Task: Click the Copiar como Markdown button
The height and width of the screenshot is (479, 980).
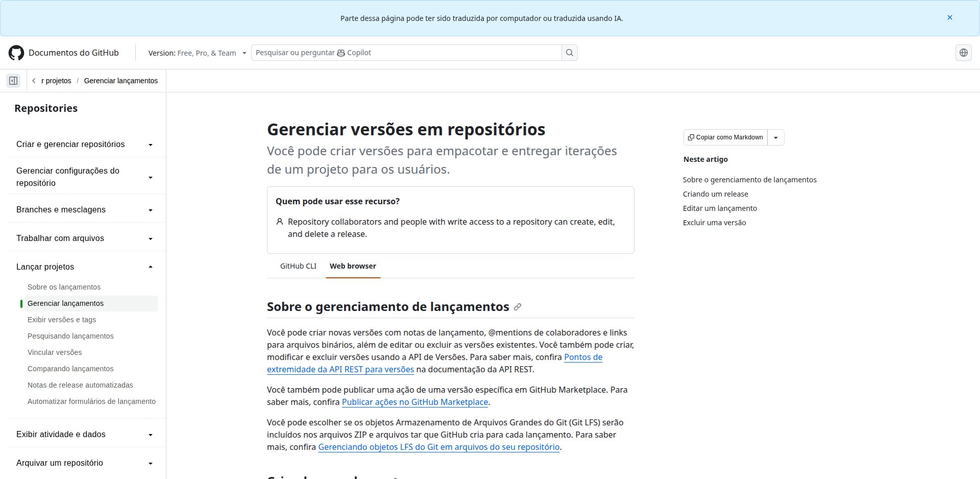Action: pos(725,137)
